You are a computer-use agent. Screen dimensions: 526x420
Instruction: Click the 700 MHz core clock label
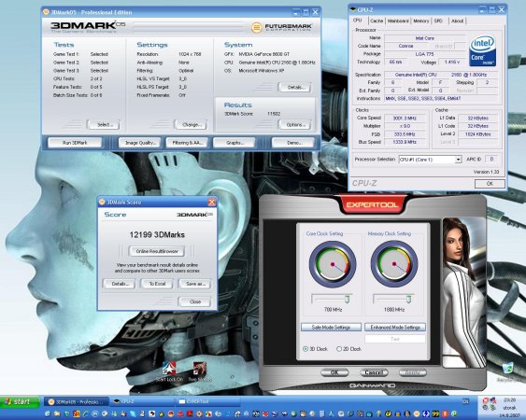coord(333,309)
